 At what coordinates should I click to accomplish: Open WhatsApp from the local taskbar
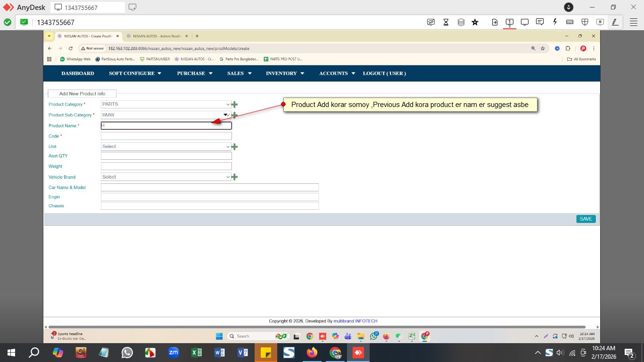(x=127, y=353)
